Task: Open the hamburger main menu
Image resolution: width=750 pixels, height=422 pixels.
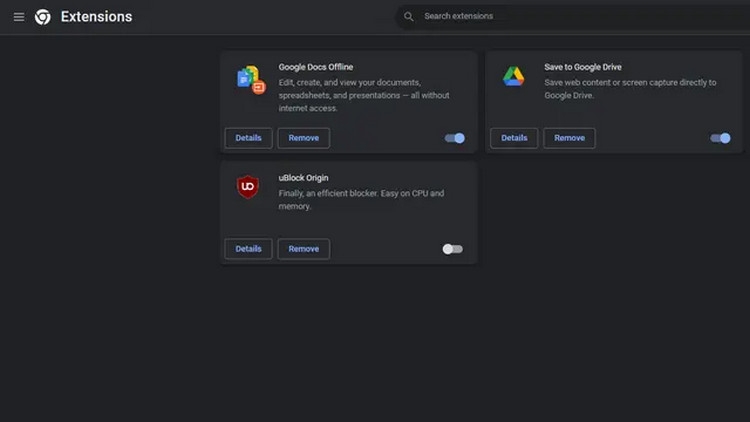Action: 18,17
